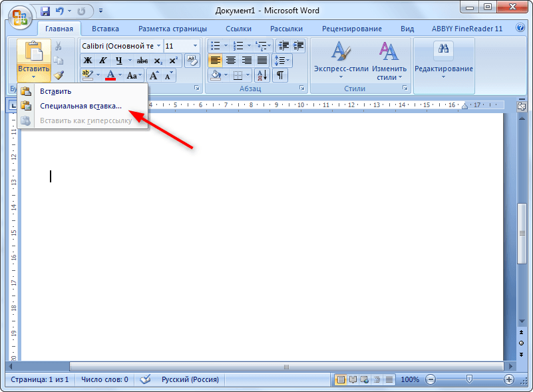Click the Grow Font icon

click(154, 75)
